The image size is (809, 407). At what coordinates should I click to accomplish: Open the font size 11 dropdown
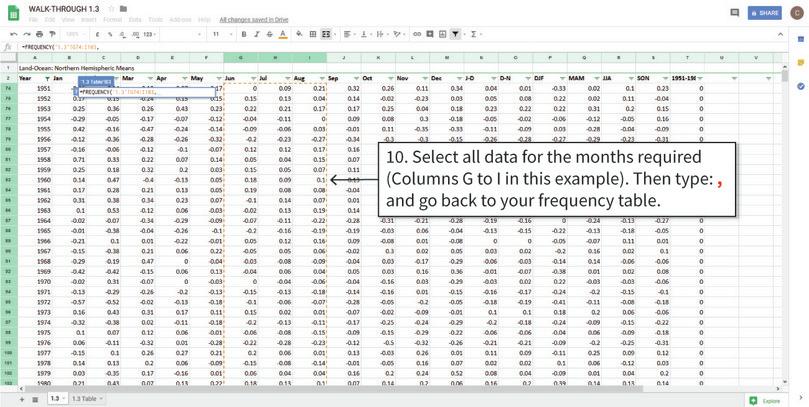click(x=223, y=34)
